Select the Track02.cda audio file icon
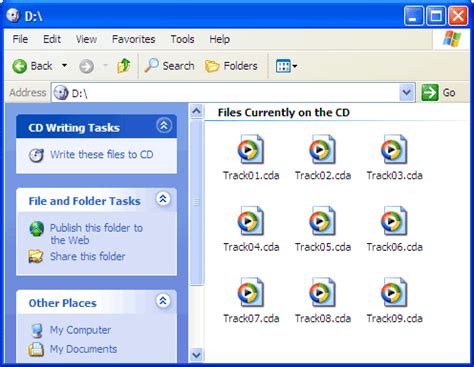 (322, 149)
